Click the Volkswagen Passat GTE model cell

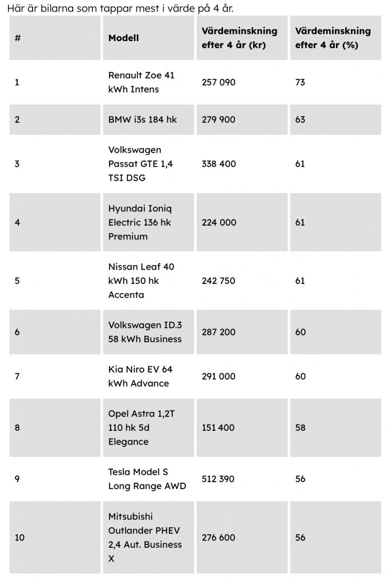point(140,164)
